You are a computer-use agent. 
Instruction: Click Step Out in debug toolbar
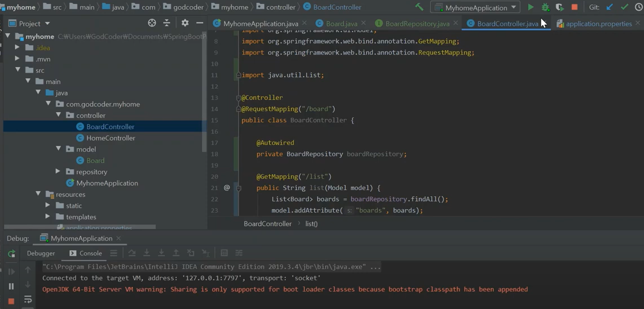(x=176, y=253)
